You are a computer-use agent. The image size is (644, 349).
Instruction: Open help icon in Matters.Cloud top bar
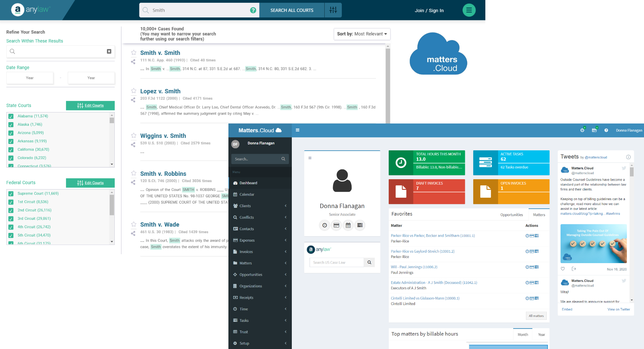click(x=606, y=130)
